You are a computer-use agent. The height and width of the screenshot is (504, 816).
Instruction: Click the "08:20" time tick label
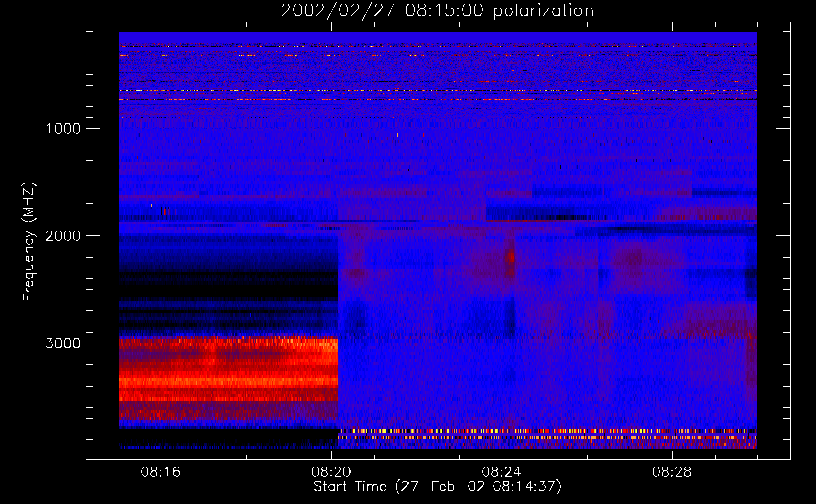pyautogui.click(x=331, y=472)
